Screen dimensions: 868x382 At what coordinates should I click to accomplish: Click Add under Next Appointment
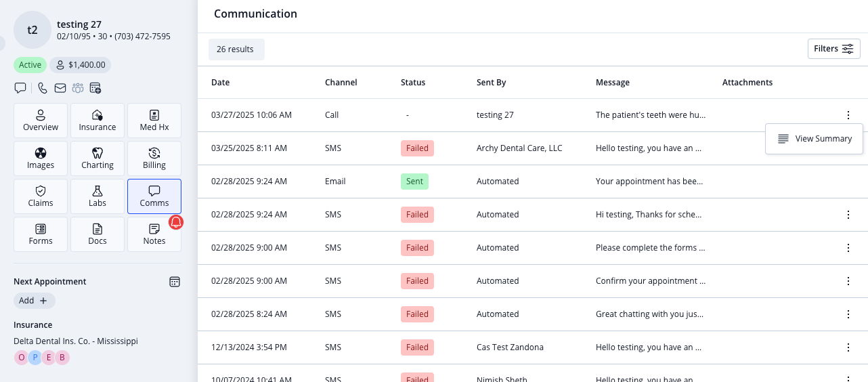click(35, 301)
